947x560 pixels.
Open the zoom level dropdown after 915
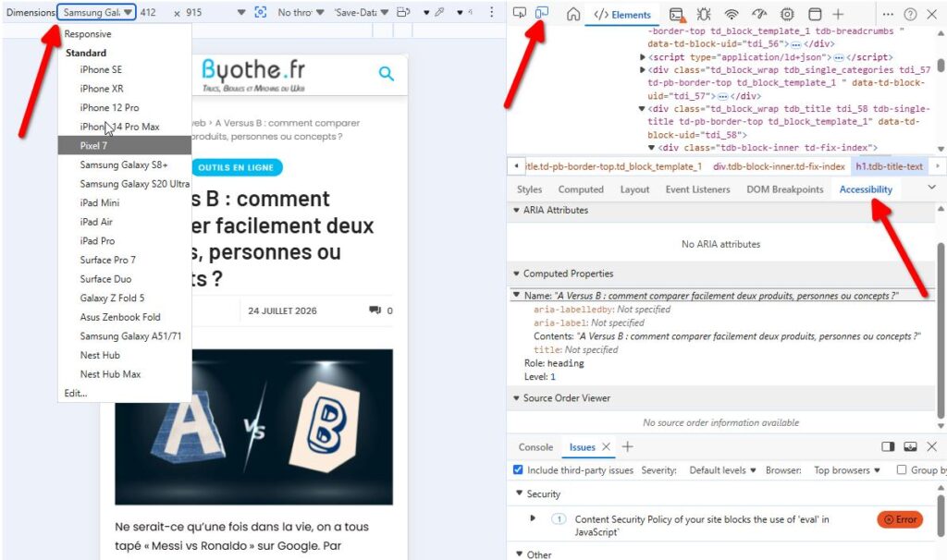click(x=241, y=12)
